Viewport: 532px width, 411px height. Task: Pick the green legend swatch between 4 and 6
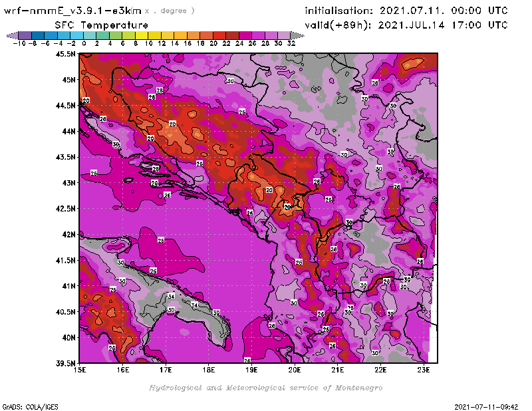coord(116,36)
